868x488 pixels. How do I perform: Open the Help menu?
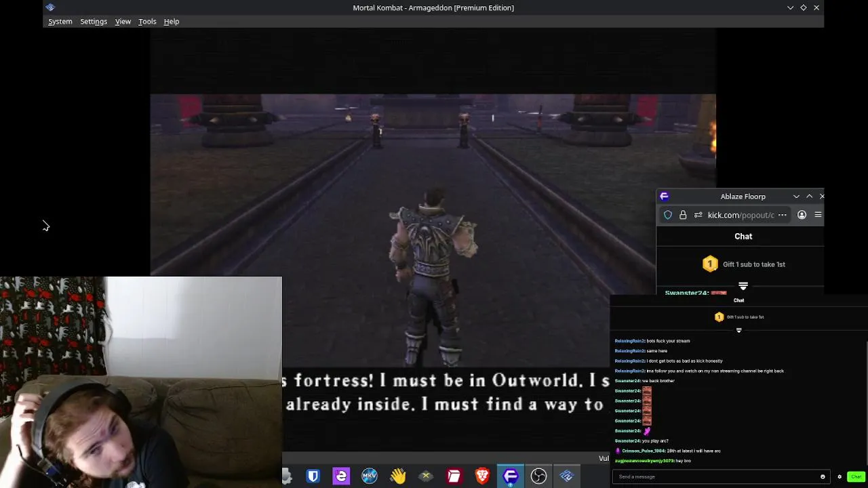pos(172,22)
